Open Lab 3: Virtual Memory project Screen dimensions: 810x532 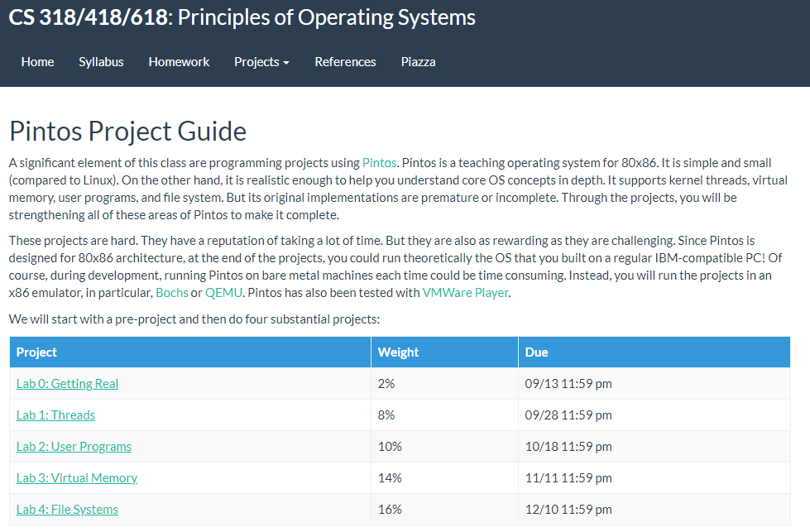tap(77, 478)
